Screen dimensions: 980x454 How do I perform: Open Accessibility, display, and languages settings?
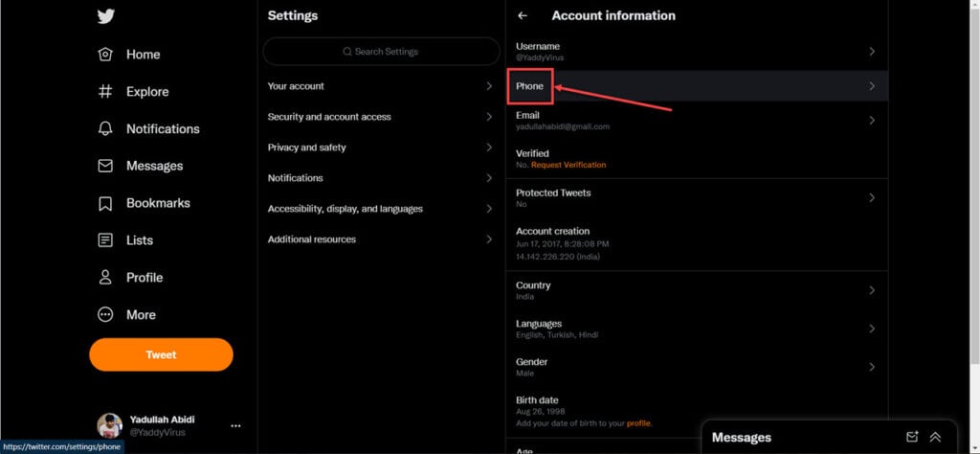coord(381,209)
